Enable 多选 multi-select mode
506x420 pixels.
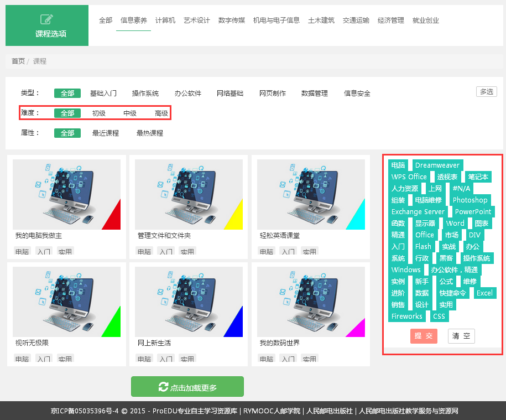pos(486,91)
